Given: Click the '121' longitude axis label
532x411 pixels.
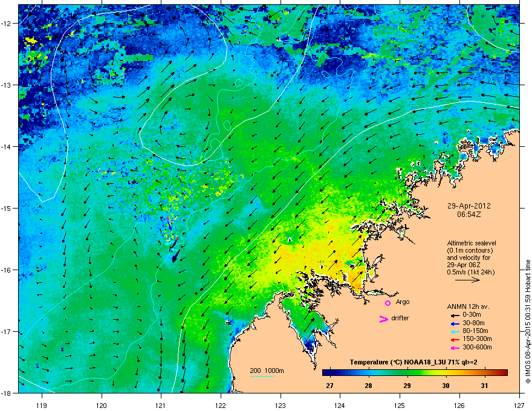Looking at the screenshot, I should 161,405.
